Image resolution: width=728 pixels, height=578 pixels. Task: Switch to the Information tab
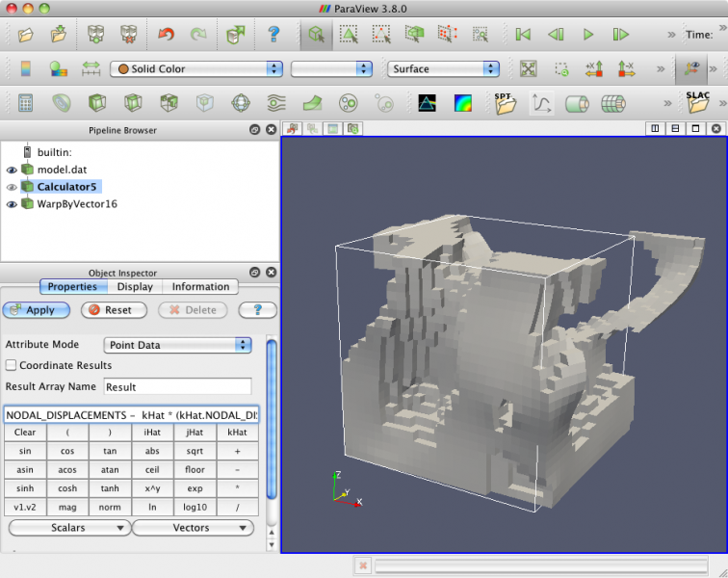click(x=200, y=287)
